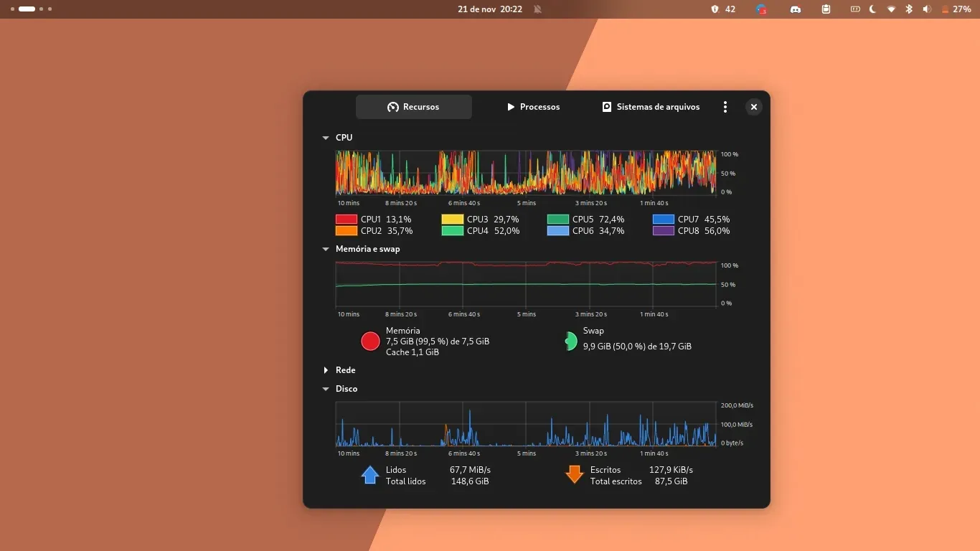The image size is (980, 551).
Task: Click the workspace indicator in top-left corner
Action: (31, 9)
